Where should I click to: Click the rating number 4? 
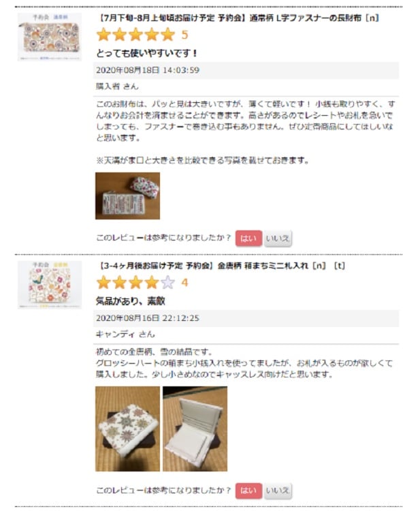click(x=185, y=283)
